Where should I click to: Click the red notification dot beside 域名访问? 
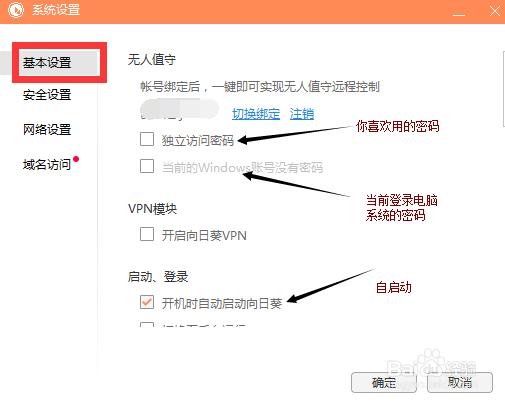coord(76,159)
